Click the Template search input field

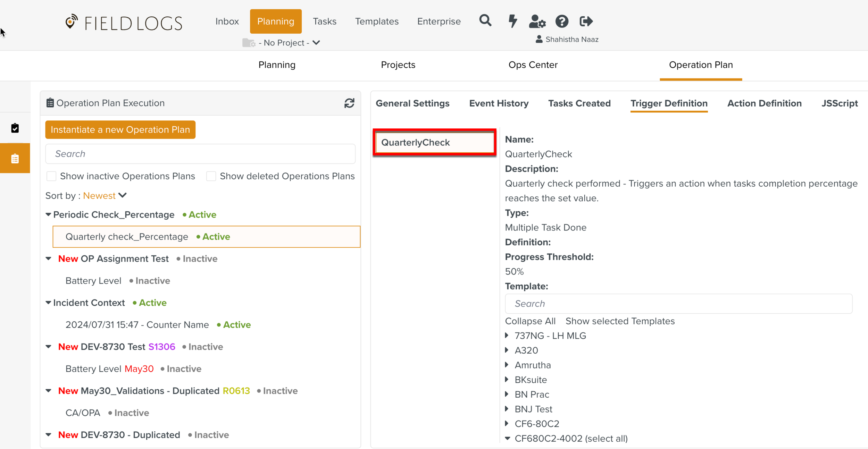(x=678, y=304)
